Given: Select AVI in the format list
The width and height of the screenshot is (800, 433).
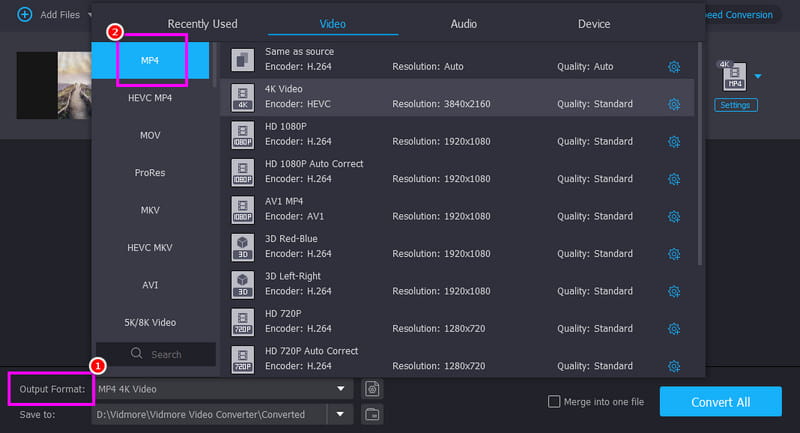Looking at the screenshot, I should point(151,285).
